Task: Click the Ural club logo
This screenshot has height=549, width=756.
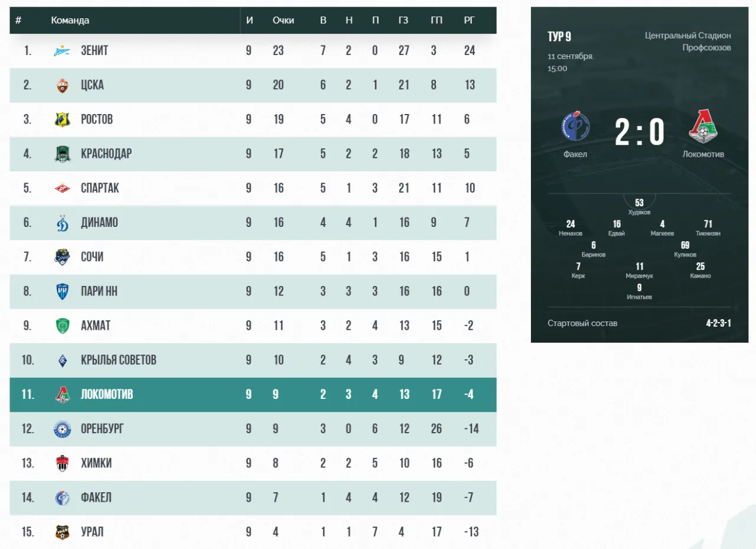Action: click(x=63, y=532)
